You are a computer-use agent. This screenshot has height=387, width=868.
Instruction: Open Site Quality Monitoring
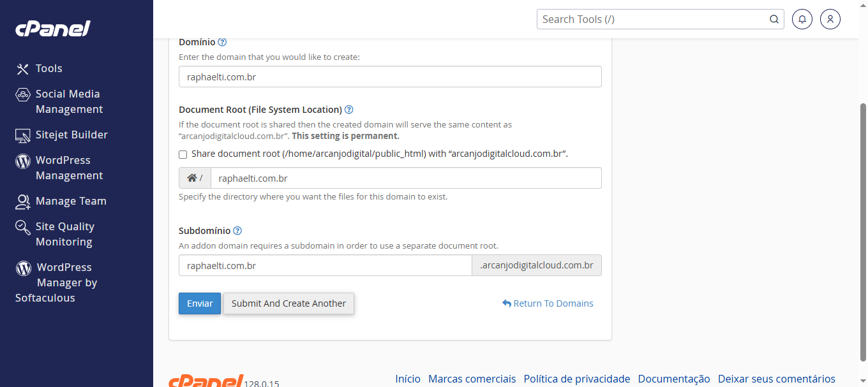point(64,234)
